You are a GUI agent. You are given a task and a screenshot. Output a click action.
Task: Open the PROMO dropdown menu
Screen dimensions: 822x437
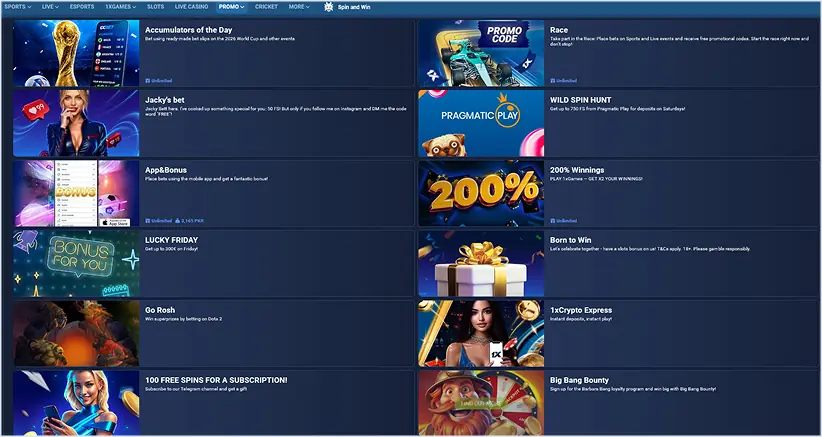click(x=231, y=7)
